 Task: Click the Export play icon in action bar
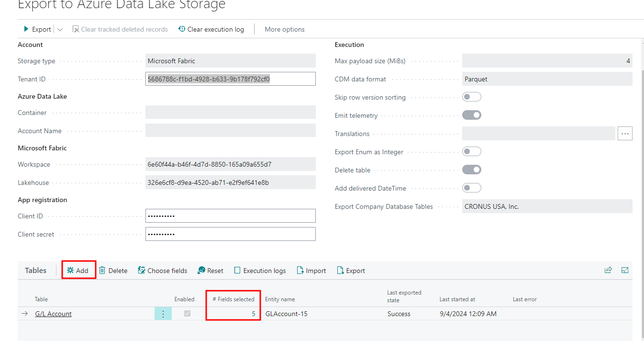point(27,29)
